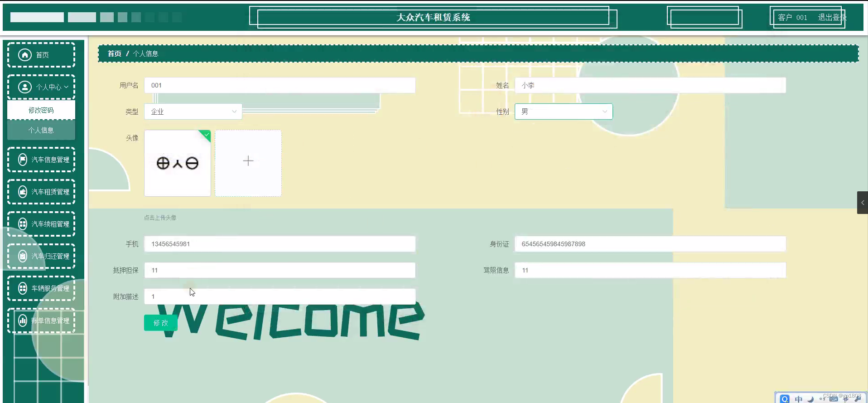
Task: Click the 身份证 field label
Action: click(499, 244)
